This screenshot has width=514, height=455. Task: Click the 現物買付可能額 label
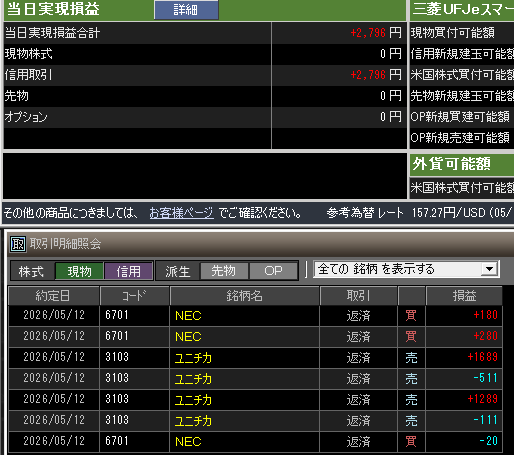(453, 33)
